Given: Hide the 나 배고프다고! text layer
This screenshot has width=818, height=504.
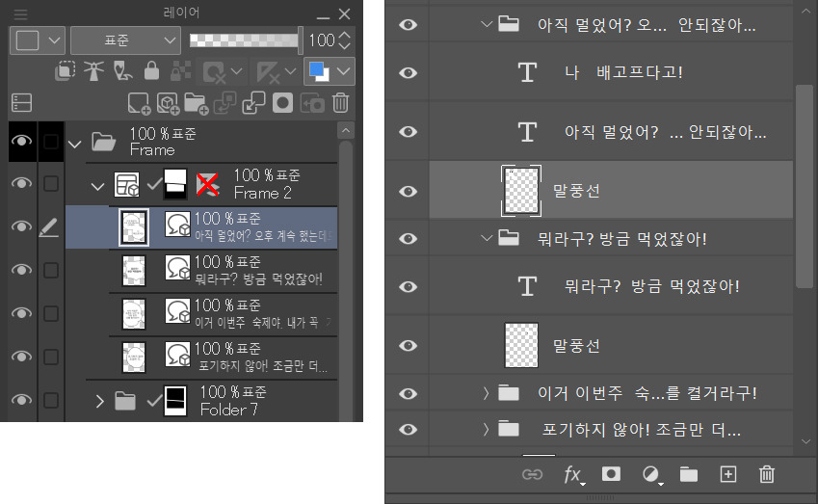Looking at the screenshot, I should [x=408, y=72].
